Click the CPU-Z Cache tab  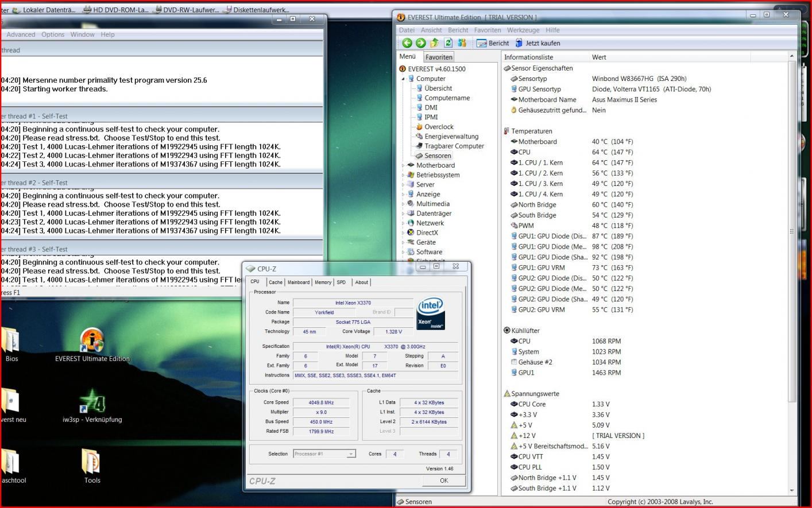(276, 282)
